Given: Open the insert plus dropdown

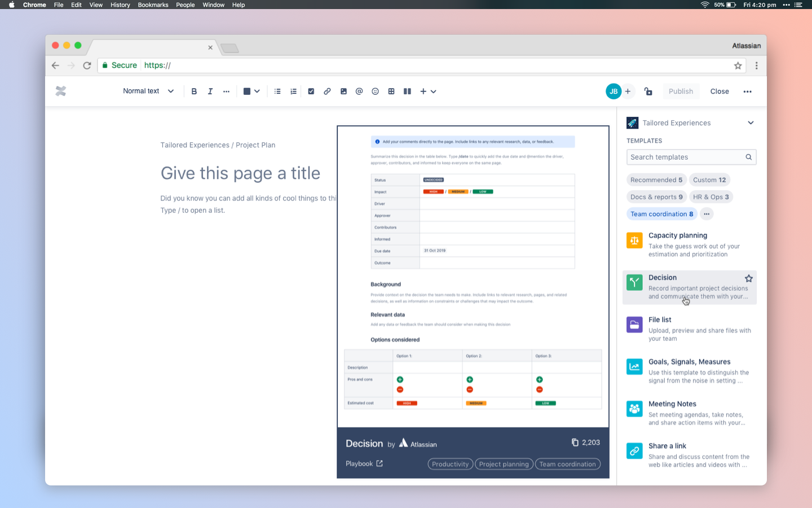Looking at the screenshot, I should click(x=428, y=91).
